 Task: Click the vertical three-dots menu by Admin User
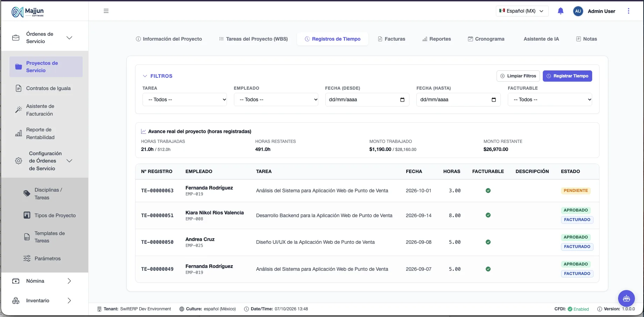[628, 11]
